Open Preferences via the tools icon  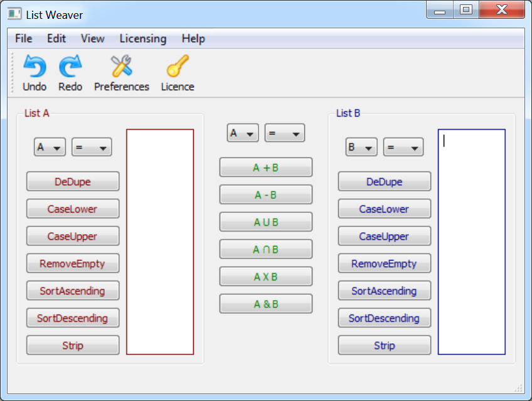pyautogui.click(x=121, y=67)
